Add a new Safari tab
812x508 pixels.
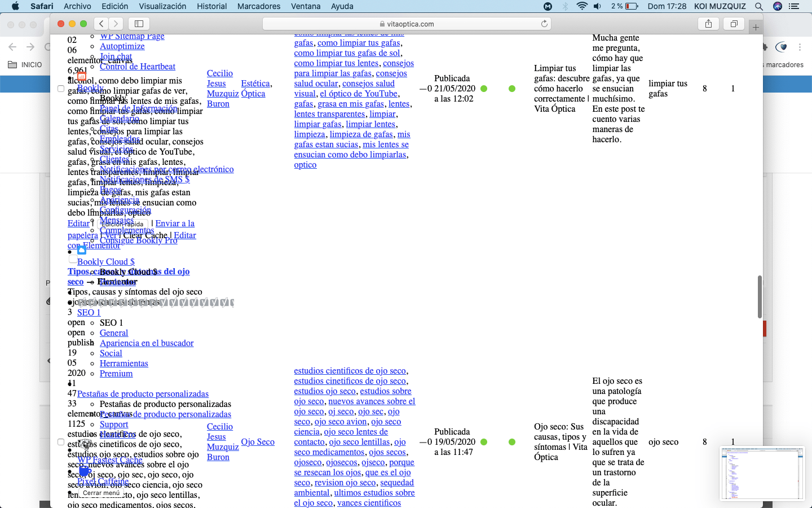(x=756, y=27)
